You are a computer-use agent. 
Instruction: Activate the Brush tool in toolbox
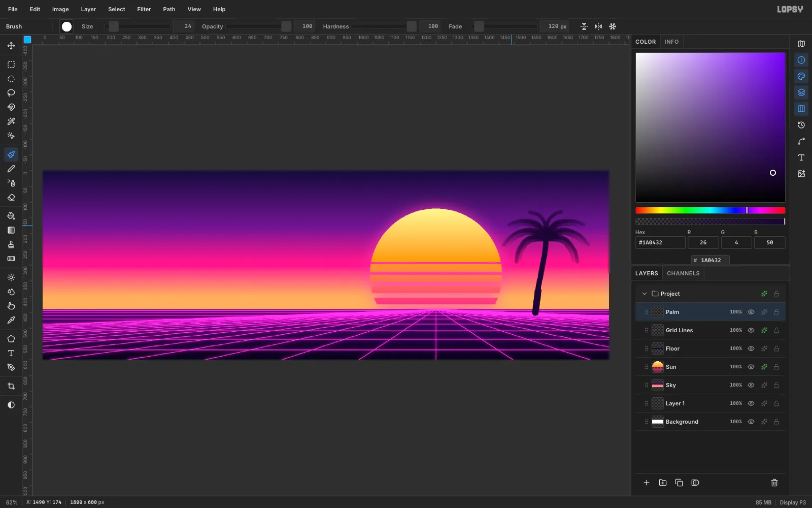[x=11, y=154]
